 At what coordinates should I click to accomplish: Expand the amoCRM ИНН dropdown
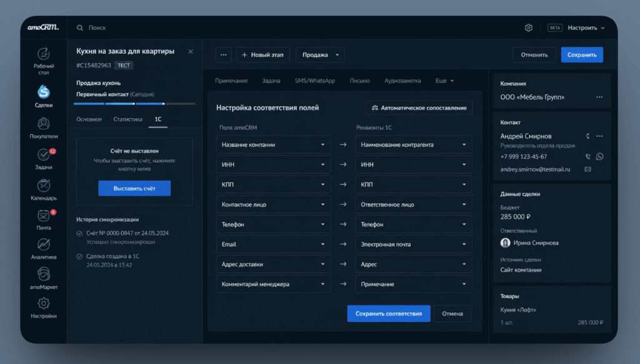click(x=273, y=165)
